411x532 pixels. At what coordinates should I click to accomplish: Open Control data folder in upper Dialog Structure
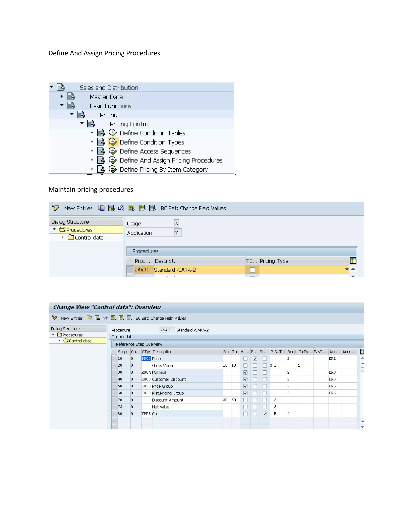tap(89, 237)
